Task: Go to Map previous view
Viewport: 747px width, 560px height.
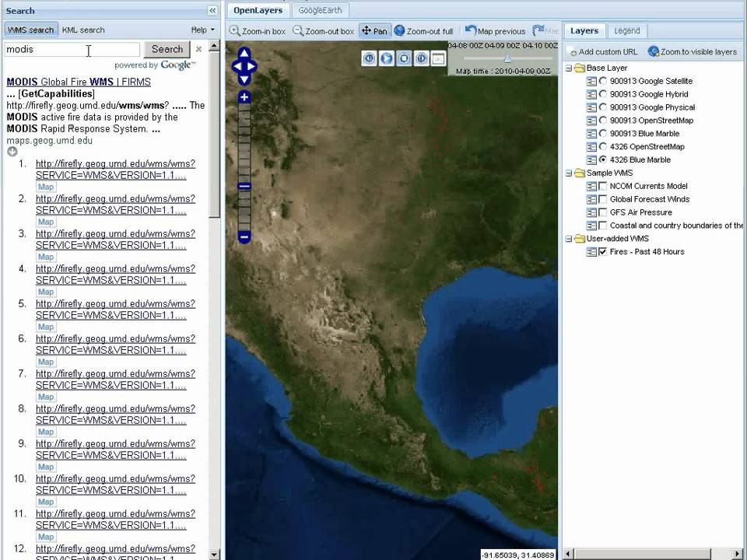Action: tap(496, 31)
